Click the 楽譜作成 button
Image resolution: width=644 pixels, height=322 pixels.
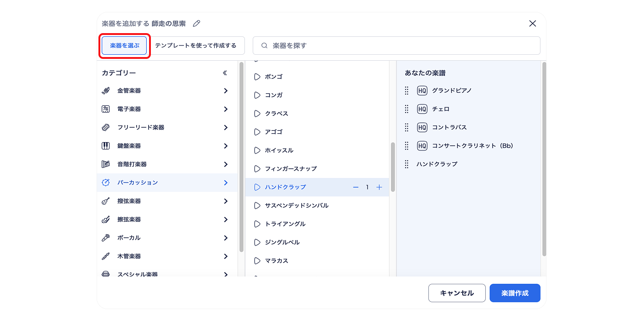point(515,293)
